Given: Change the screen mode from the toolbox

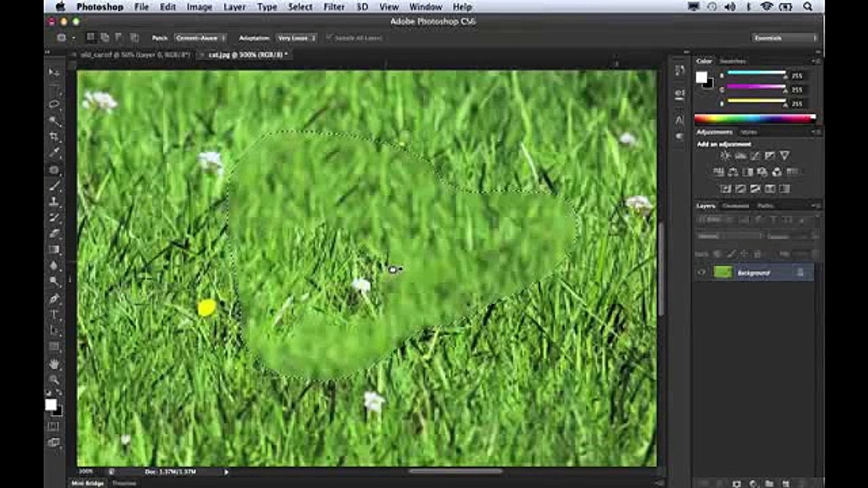Looking at the screenshot, I should click(x=54, y=443).
